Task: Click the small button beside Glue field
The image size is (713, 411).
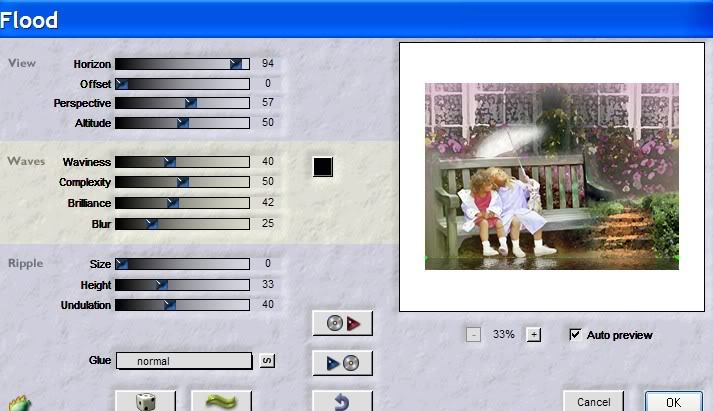Action: pos(267,361)
